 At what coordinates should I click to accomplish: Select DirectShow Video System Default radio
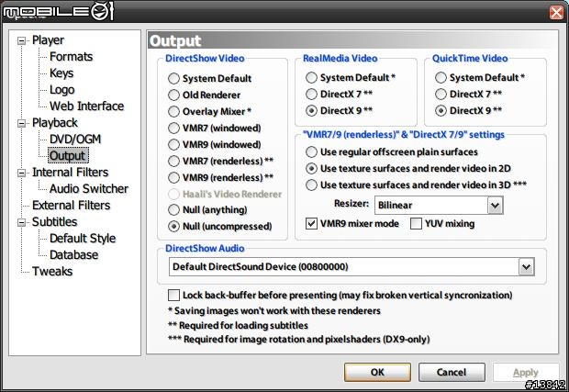[x=173, y=78]
